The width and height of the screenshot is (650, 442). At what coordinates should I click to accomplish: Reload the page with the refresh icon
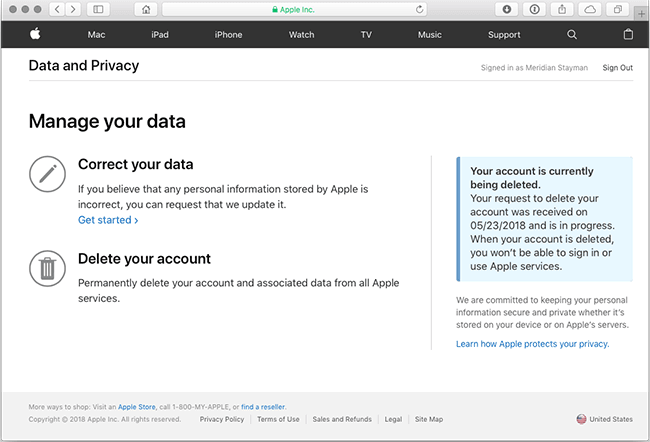(420, 9)
